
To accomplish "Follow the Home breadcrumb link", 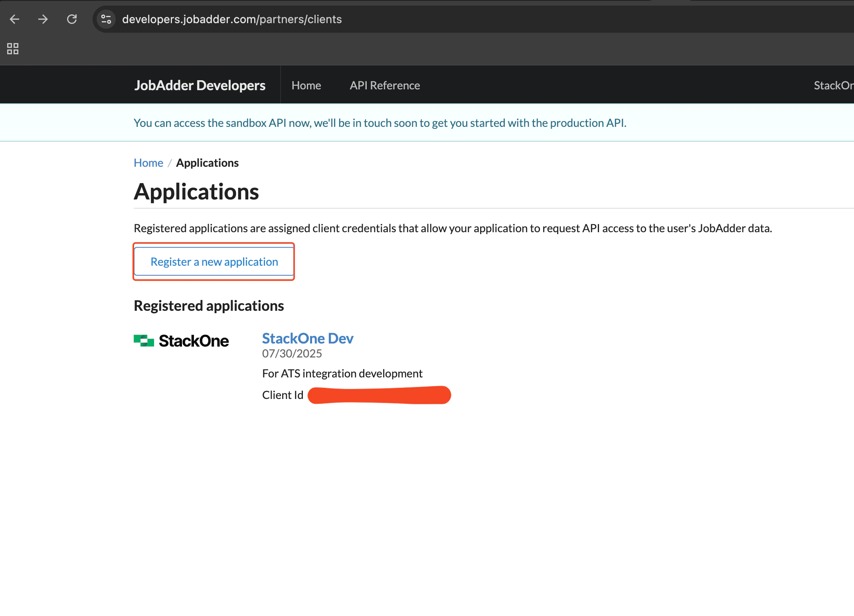I will point(148,162).
